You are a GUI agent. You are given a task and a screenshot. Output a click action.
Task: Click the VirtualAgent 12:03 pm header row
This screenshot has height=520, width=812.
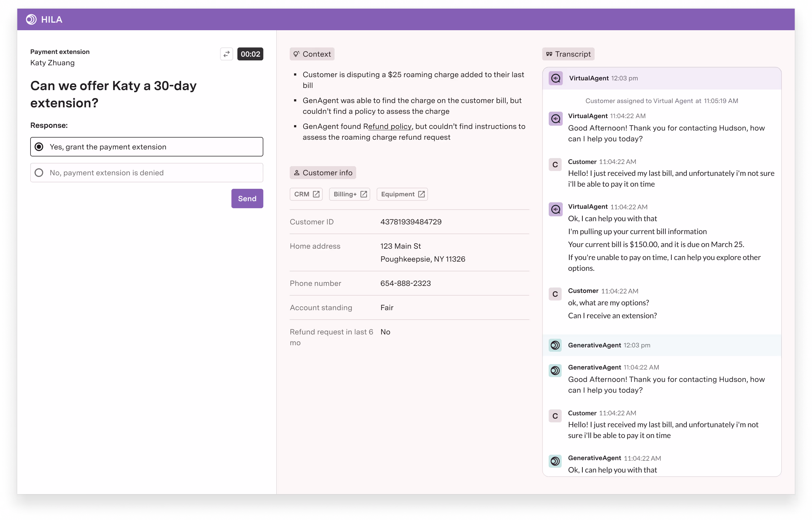click(662, 78)
